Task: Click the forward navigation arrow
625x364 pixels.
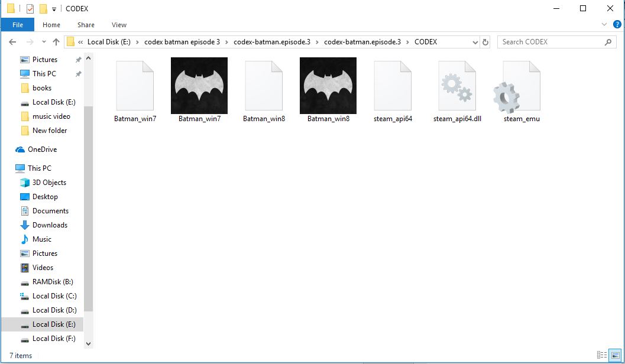Action: coord(30,42)
